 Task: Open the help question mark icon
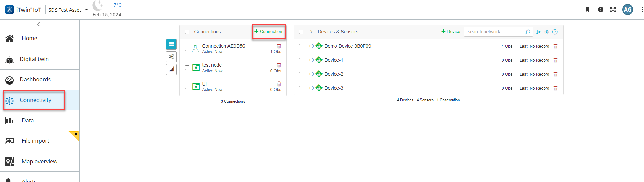(x=601, y=10)
